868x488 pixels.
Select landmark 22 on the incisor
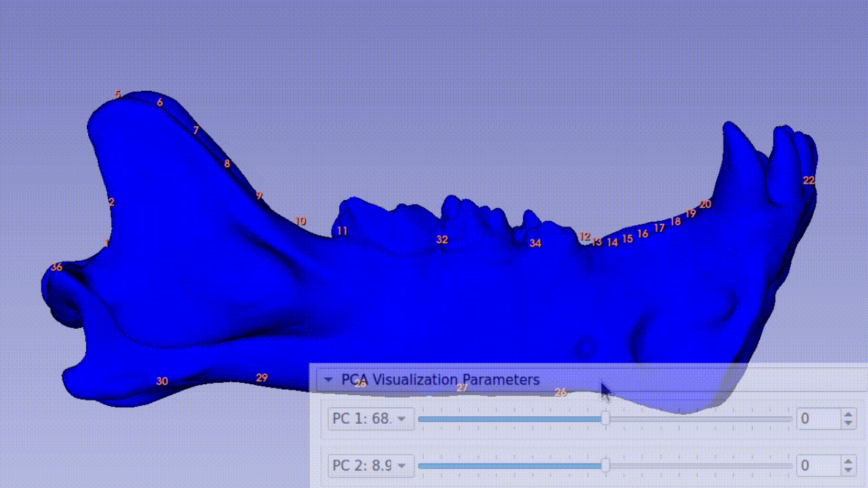[808, 180]
